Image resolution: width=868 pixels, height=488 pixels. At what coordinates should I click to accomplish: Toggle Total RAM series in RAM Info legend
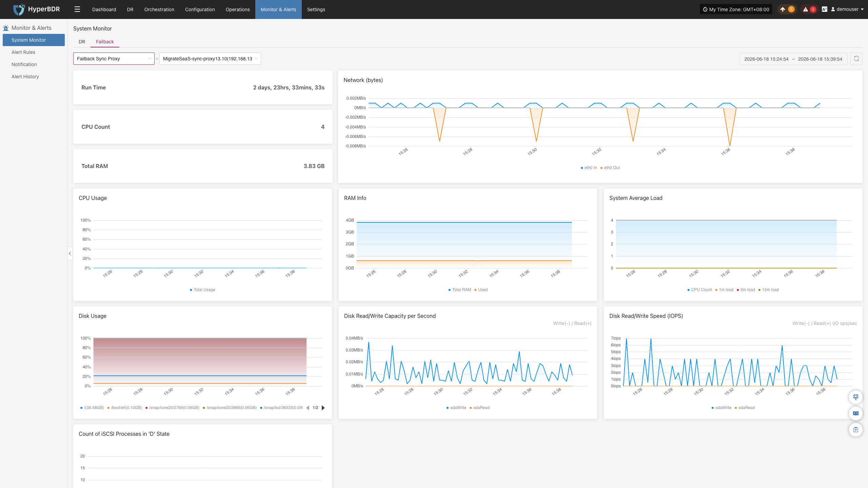point(460,290)
